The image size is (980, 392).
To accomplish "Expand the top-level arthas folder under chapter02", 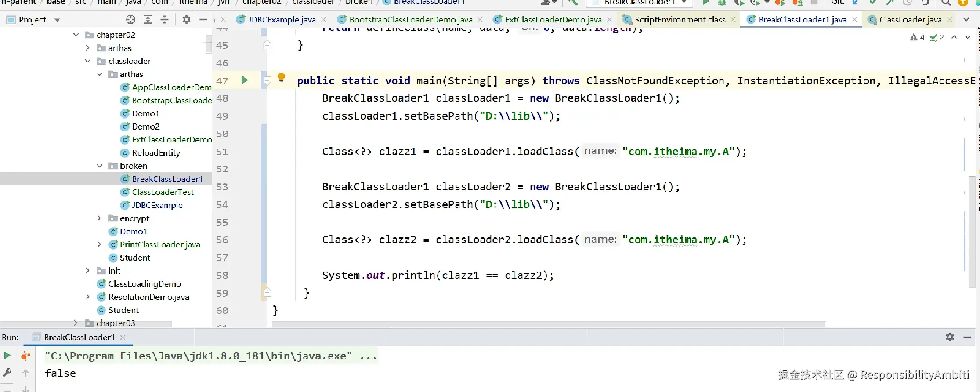I will (x=87, y=48).
